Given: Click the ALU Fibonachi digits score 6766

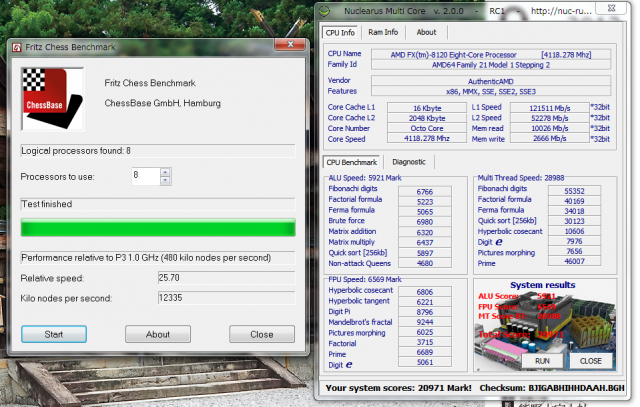Looking at the screenshot, I should tap(425, 191).
